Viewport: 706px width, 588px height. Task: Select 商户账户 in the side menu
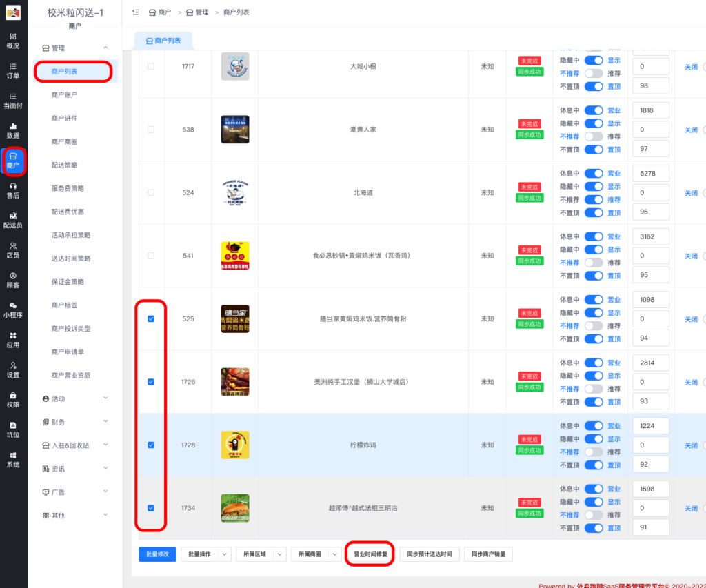point(64,94)
